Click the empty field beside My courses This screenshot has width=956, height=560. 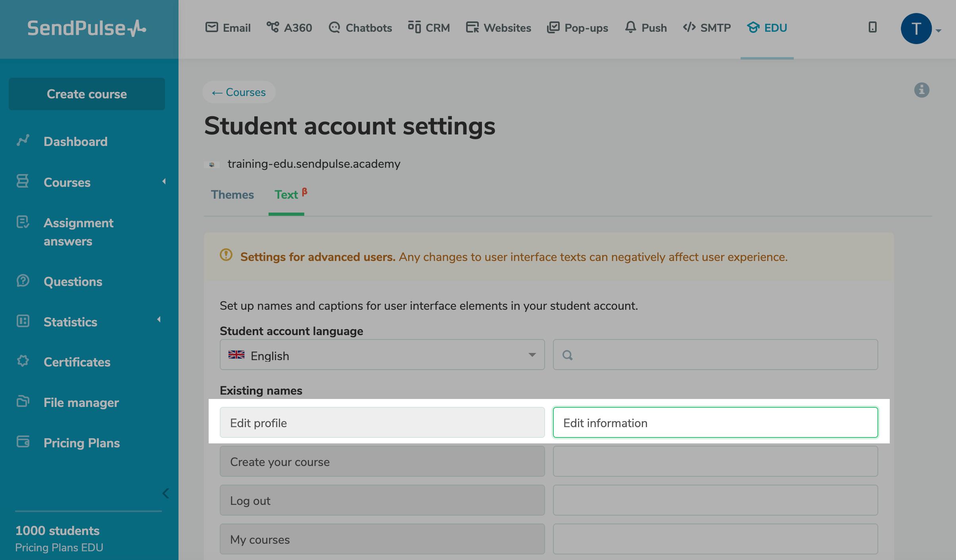(715, 539)
